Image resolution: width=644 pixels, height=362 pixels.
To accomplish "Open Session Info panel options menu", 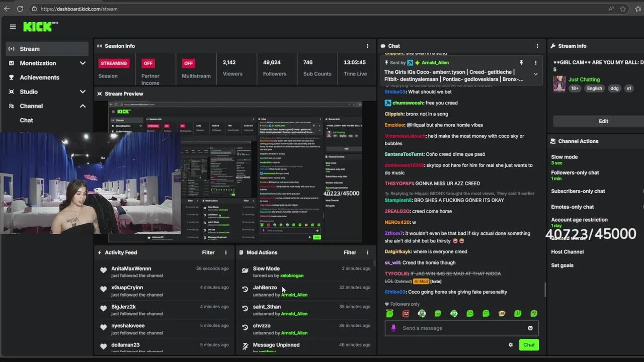I will click(367, 46).
